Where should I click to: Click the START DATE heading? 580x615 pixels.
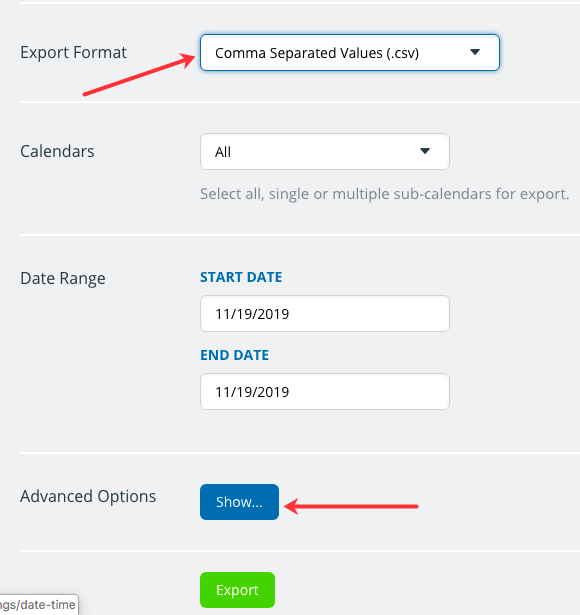pos(241,277)
